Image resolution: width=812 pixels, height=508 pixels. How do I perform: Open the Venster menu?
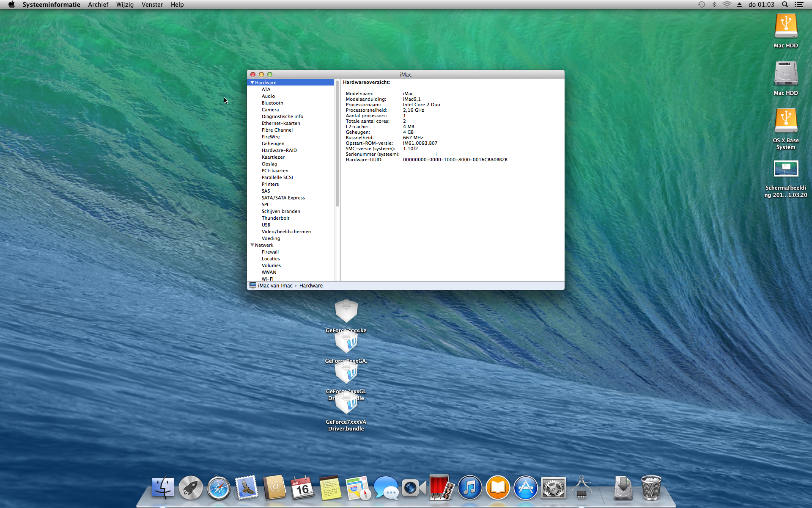(152, 5)
